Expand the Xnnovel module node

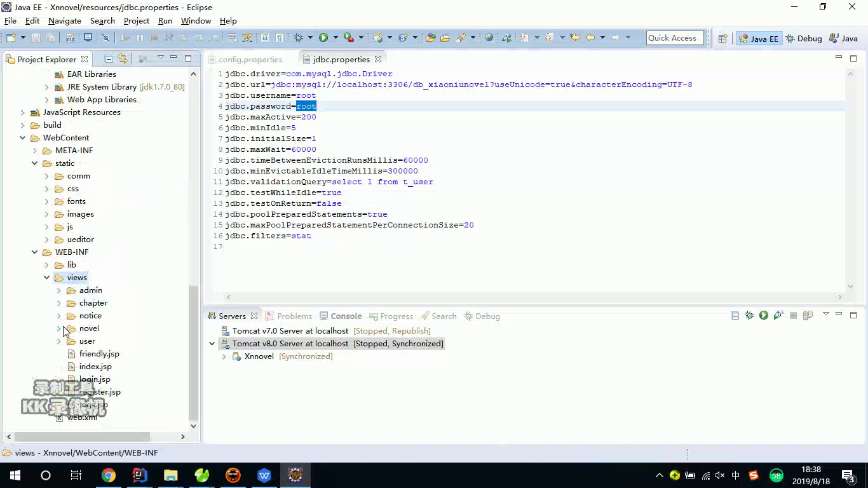224,356
